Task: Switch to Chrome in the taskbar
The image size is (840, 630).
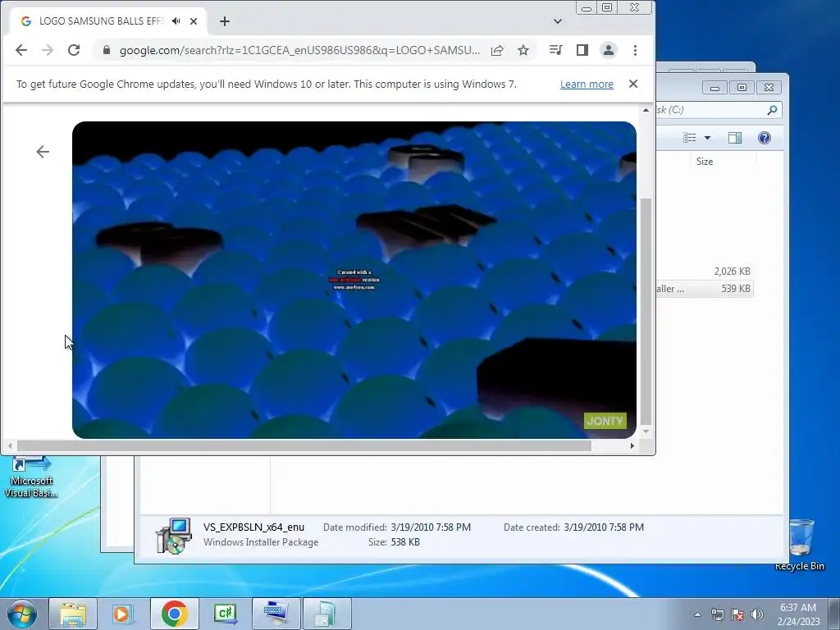Action: click(174, 614)
